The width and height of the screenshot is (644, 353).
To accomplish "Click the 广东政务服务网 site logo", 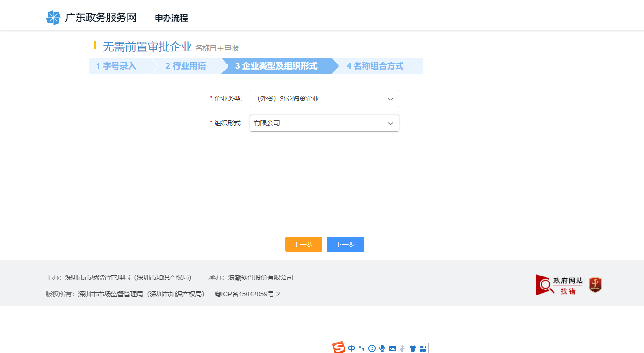I will [x=91, y=17].
